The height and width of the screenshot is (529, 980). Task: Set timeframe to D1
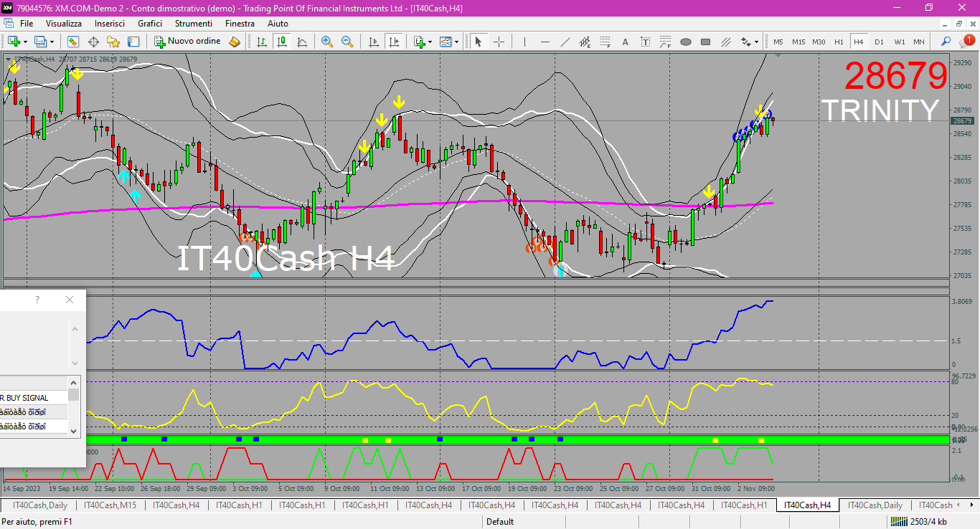point(879,42)
